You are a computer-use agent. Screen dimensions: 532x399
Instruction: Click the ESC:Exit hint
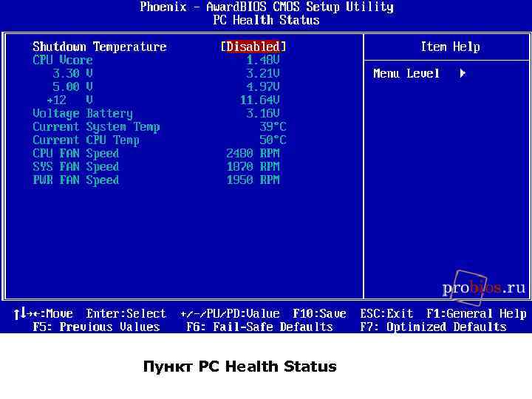point(386,313)
